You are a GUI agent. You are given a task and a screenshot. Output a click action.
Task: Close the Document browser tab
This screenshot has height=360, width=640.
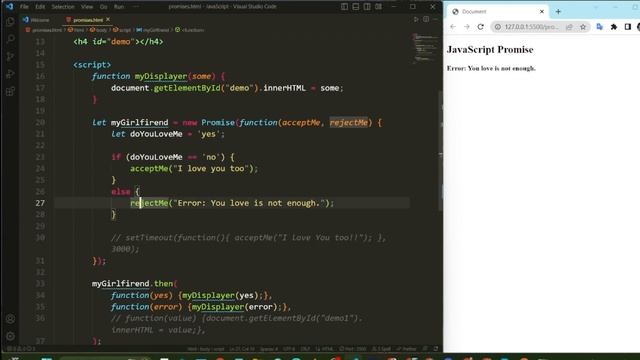[542, 11]
